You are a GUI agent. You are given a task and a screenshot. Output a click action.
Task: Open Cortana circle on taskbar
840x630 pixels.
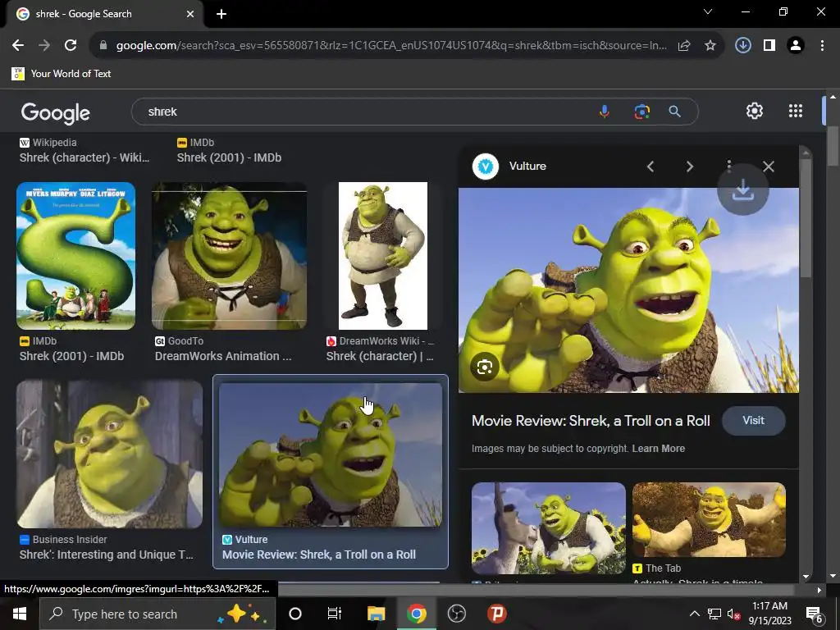[295, 614]
